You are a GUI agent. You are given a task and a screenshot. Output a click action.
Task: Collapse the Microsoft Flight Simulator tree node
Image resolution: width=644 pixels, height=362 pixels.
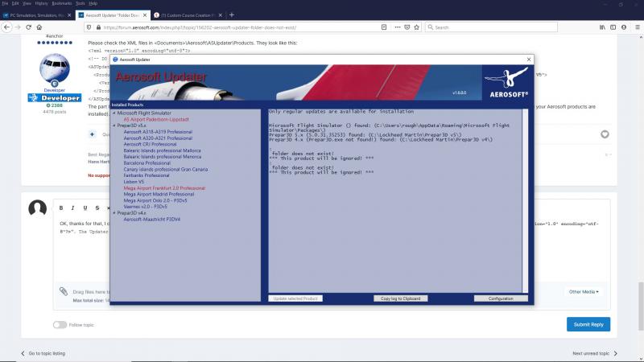click(x=114, y=113)
